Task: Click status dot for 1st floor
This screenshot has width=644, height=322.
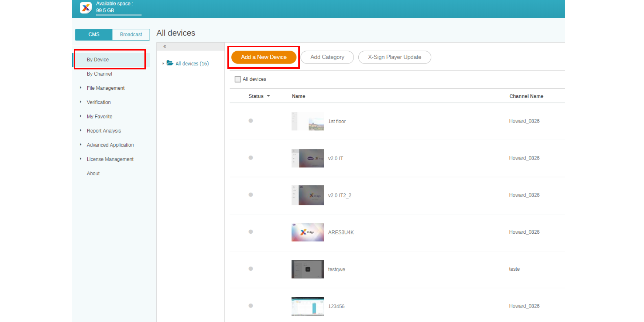Action: point(251,121)
